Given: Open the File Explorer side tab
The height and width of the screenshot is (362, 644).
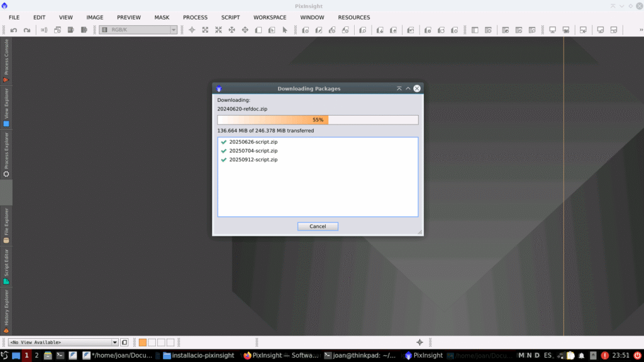Looking at the screenshot, I should coord(6,225).
